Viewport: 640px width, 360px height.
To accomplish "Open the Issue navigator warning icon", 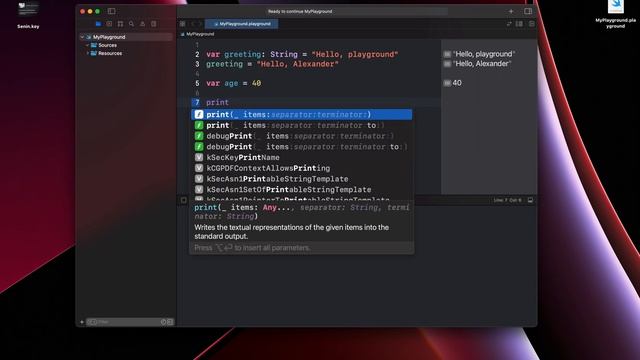I will click(142, 24).
